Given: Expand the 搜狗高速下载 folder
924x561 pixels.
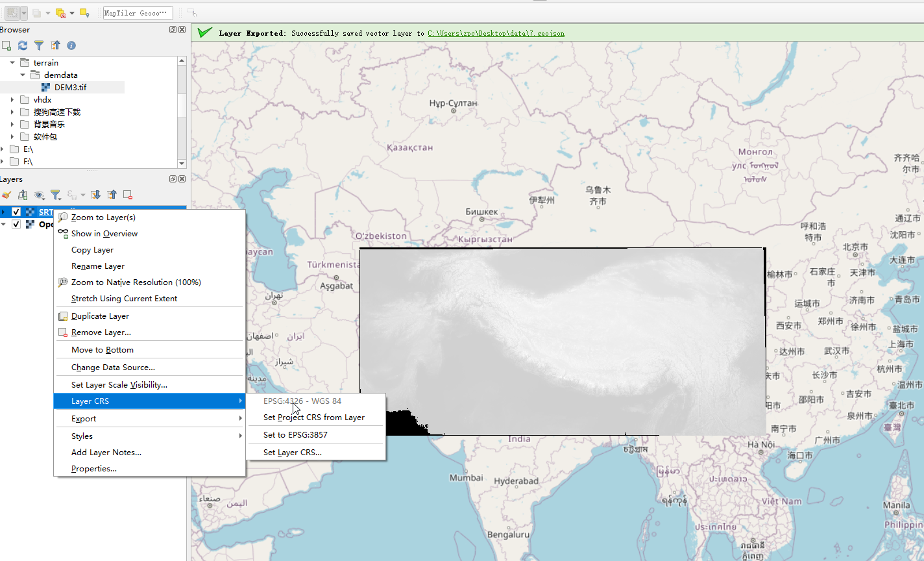Looking at the screenshot, I should [12, 112].
